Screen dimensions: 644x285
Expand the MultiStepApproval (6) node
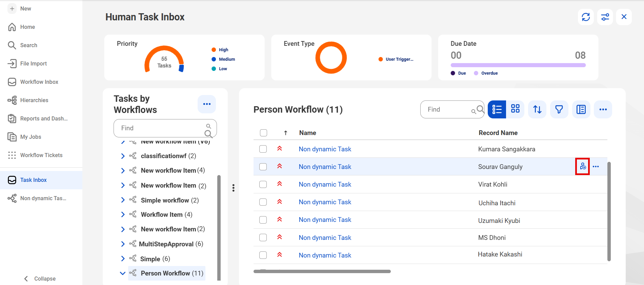coord(123,244)
